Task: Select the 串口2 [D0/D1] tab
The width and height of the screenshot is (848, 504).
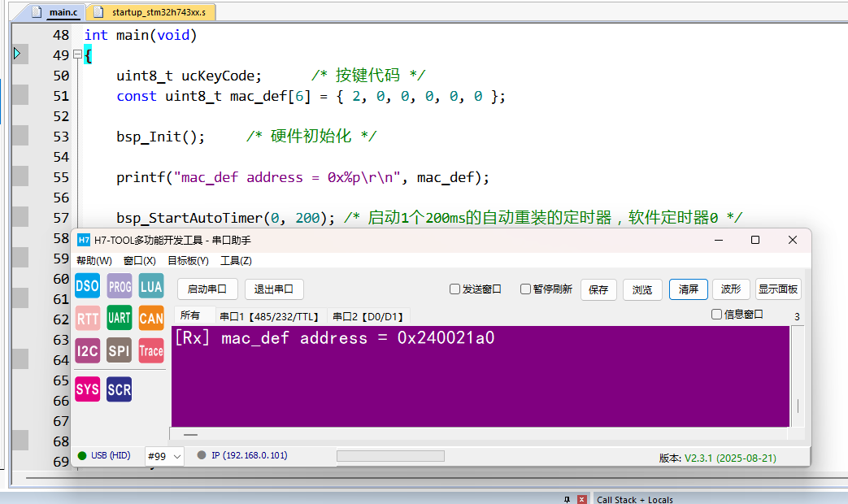Action: coord(367,316)
